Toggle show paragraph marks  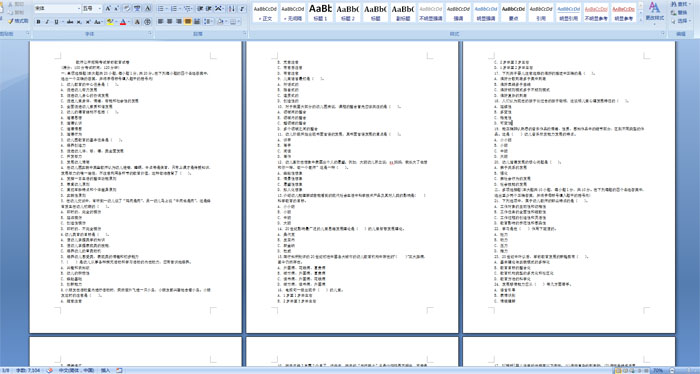242,8
